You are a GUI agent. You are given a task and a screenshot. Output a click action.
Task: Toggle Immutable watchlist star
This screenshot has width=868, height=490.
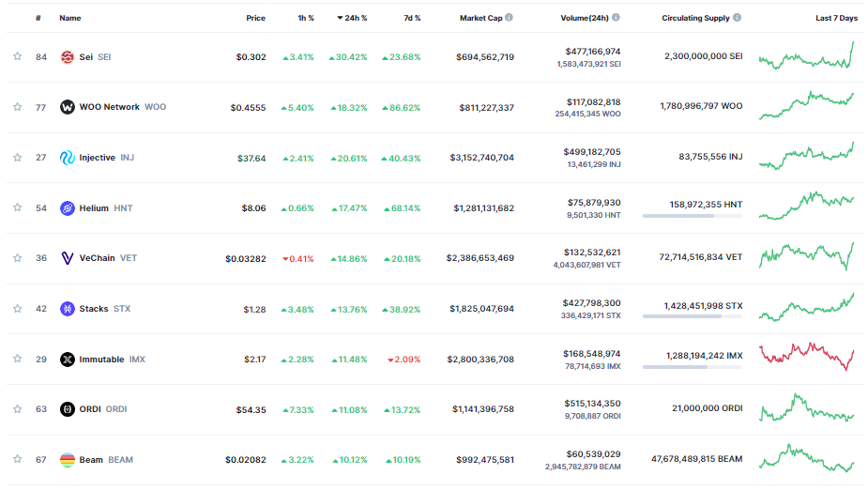17,359
